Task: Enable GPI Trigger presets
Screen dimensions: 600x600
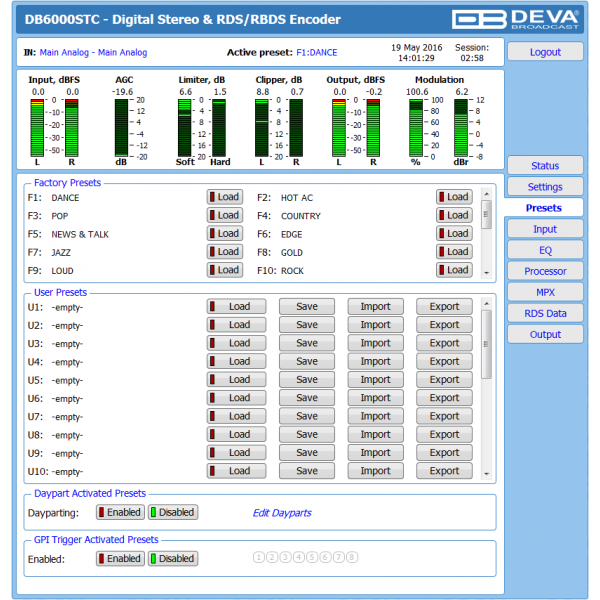Action: pyautogui.click(x=120, y=559)
